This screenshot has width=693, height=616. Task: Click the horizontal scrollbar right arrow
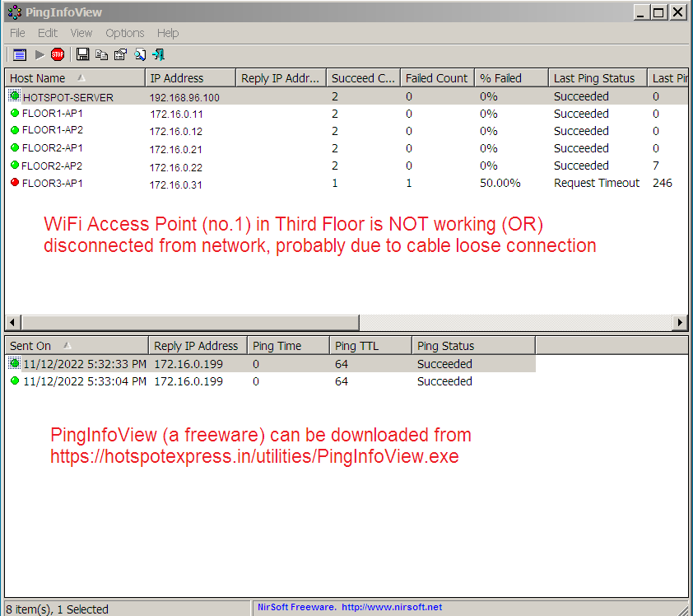click(x=681, y=322)
